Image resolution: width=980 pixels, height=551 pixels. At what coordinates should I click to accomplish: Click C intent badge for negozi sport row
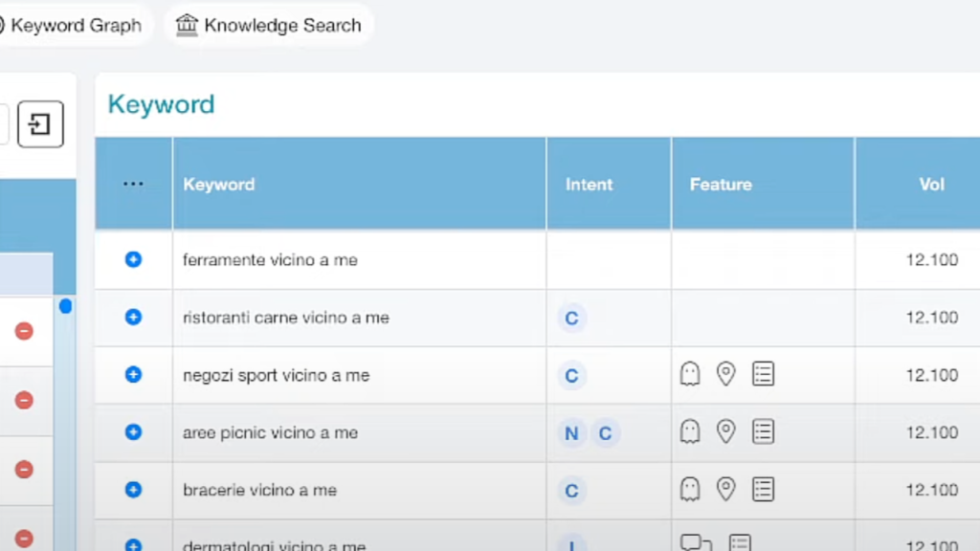[x=571, y=375]
